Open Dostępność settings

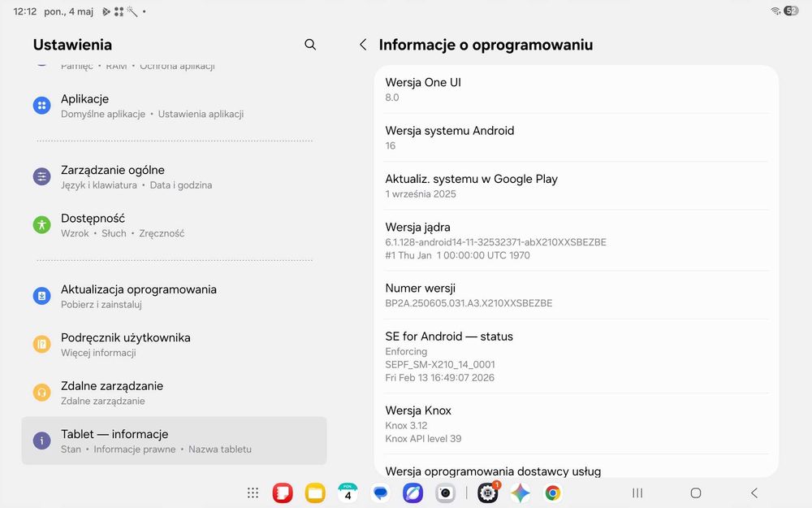click(x=174, y=225)
